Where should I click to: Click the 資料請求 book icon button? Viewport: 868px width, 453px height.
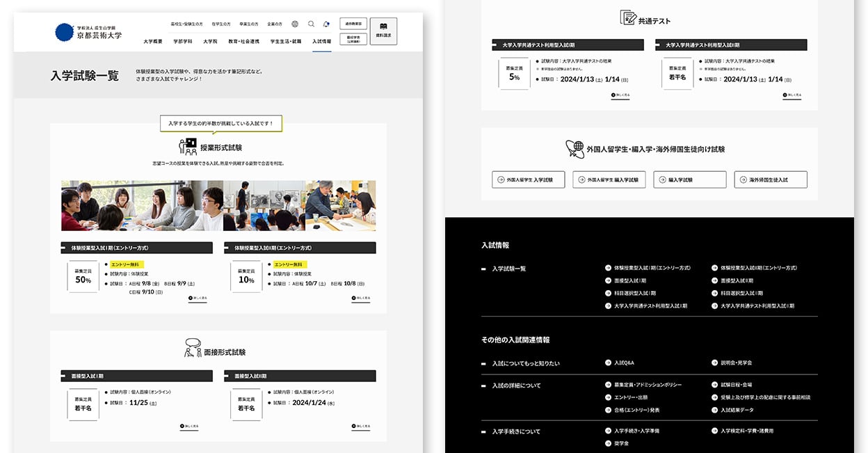pos(383,31)
